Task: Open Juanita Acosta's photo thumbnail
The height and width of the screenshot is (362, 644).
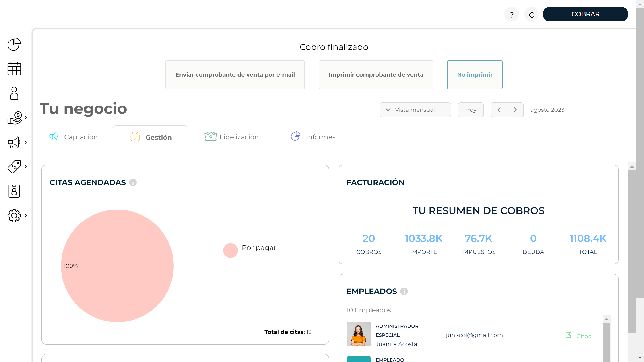Action: click(x=359, y=334)
